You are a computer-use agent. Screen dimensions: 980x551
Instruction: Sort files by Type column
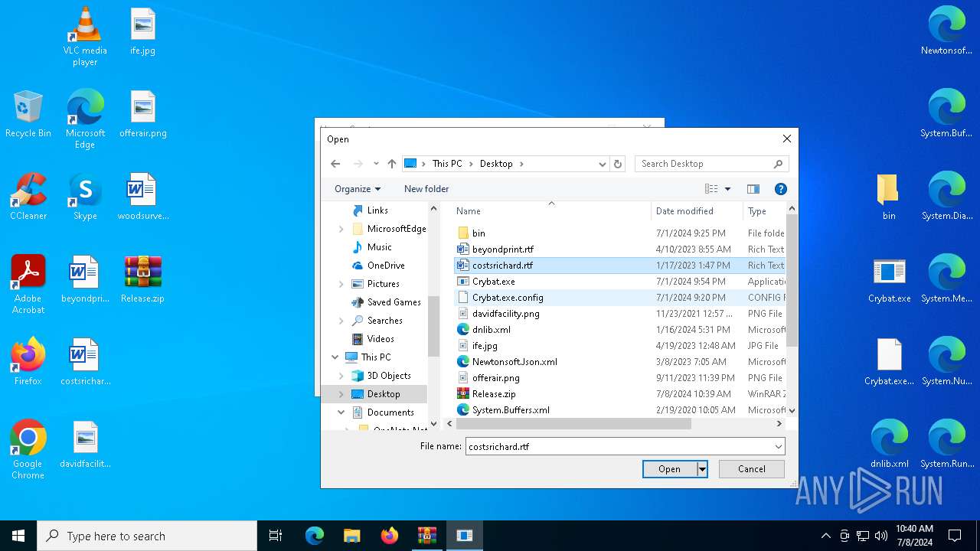click(x=764, y=211)
